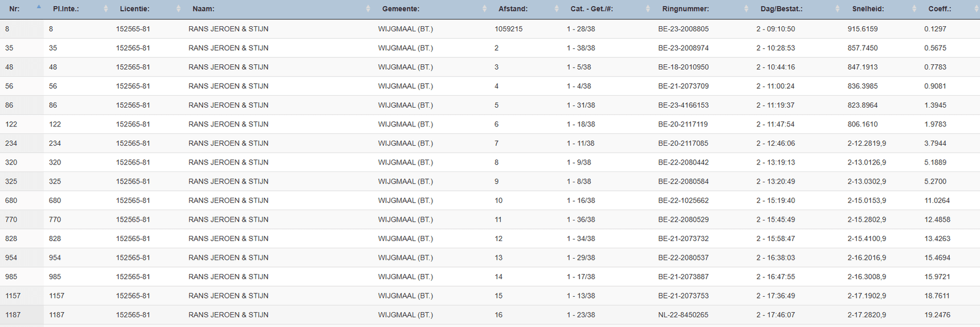This screenshot has height=327, width=980.
Task: Click the sort arrows beside Naam: header
Action: coord(368,9)
